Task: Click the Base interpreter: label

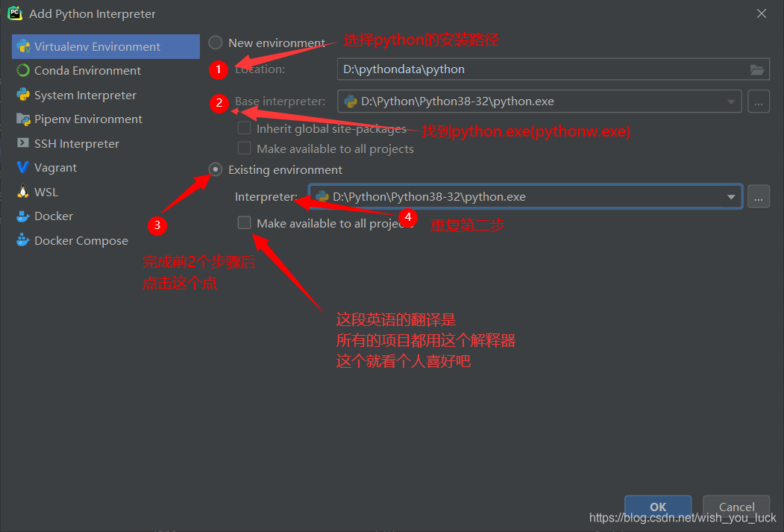Action: (280, 101)
